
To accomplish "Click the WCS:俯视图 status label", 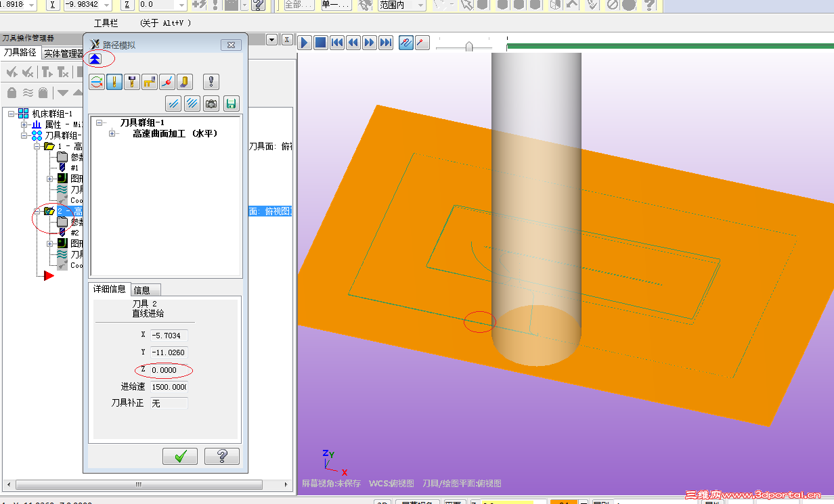I will point(391,484).
